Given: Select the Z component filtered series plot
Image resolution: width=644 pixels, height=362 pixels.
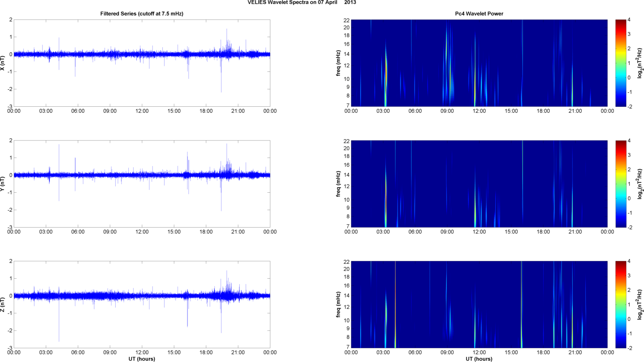Looking at the screenshot, I should tap(142, 305).
